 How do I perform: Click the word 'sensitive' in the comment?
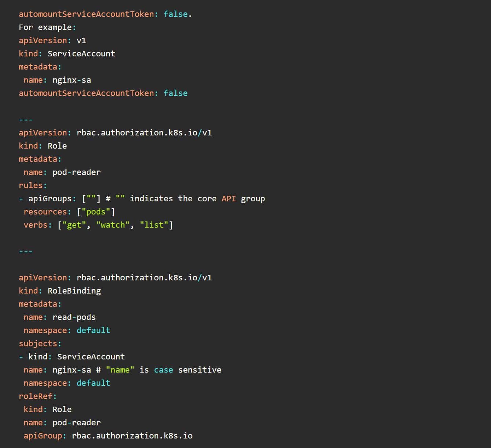click(200, 370)
